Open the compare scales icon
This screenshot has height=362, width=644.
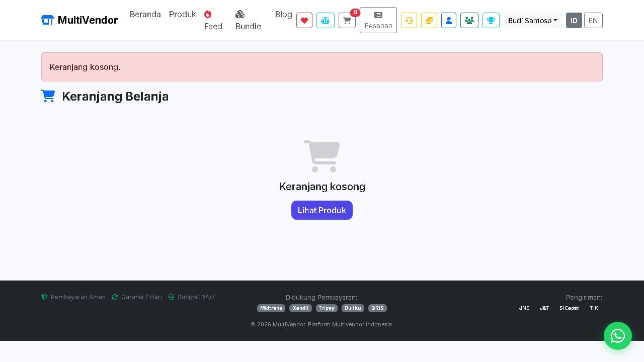pyautogui.click(x=326, y=21)
